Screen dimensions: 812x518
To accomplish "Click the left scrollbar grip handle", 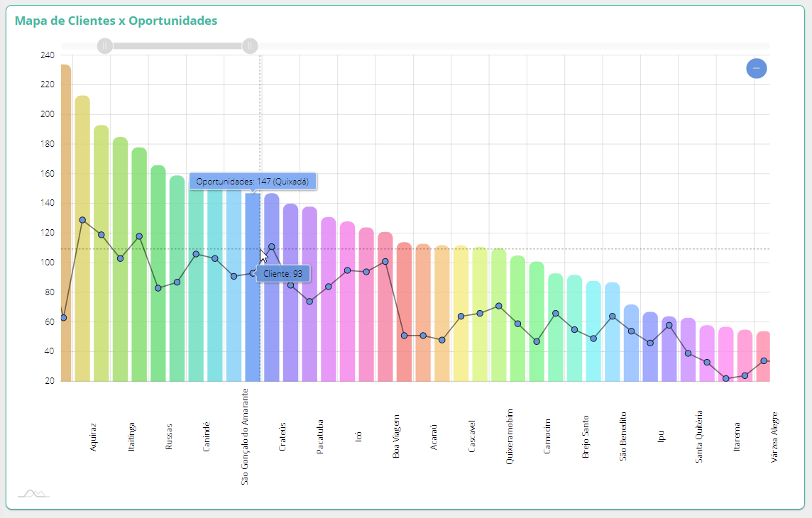I will [104, 46].
